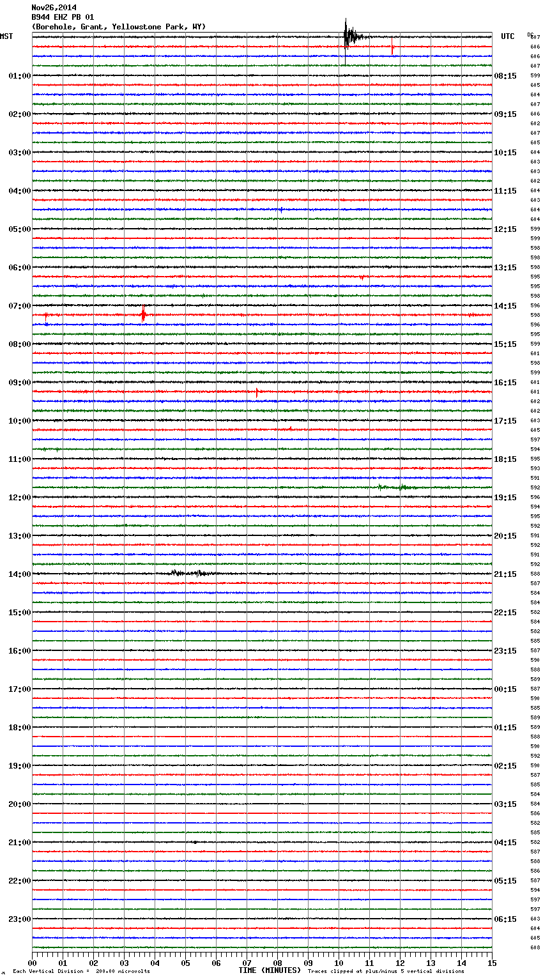This screenshot has height=980, width=543.
Task: Select the 10:00 MST time label
Action: [x=20, y=421]
